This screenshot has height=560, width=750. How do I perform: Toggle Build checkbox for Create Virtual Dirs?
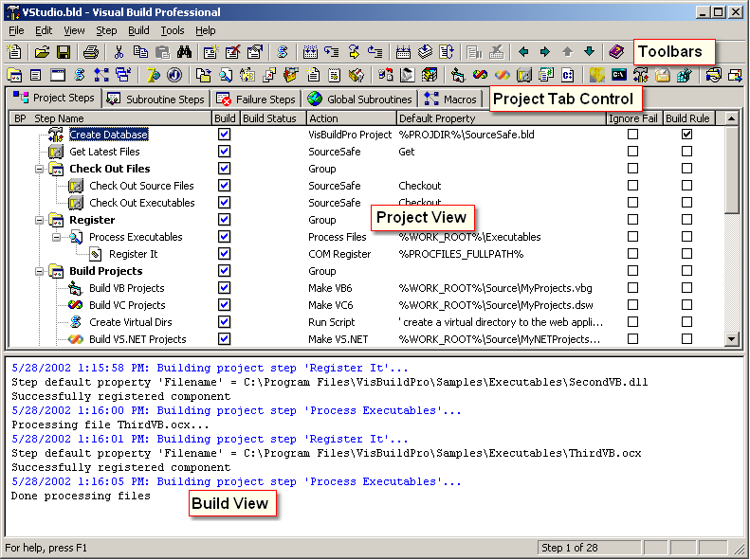[224, 322]
